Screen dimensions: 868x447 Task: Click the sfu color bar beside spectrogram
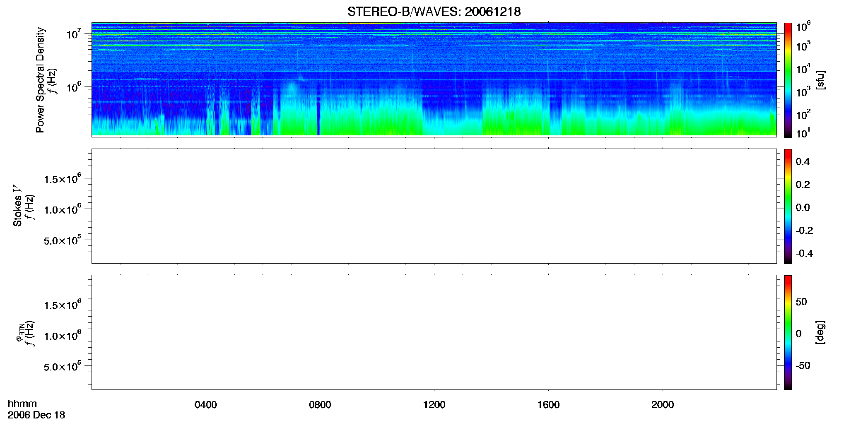788,80
